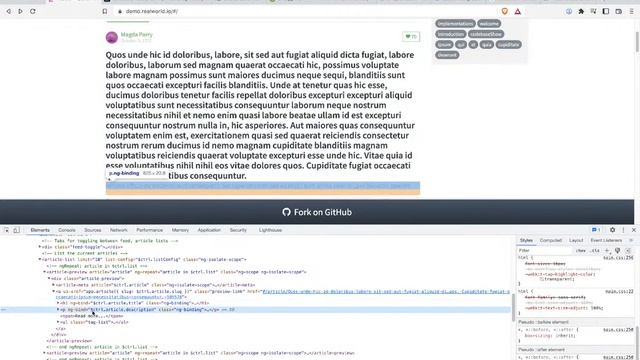Toggle the computed styles sidebar icon

point(628,251)
